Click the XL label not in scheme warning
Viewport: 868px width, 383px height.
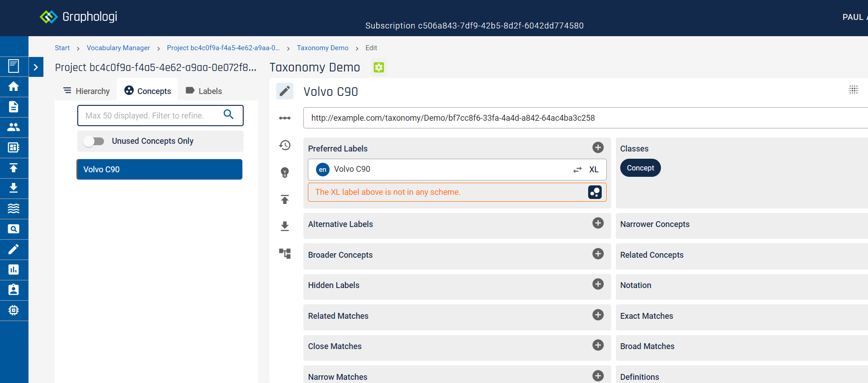point(388,192)
